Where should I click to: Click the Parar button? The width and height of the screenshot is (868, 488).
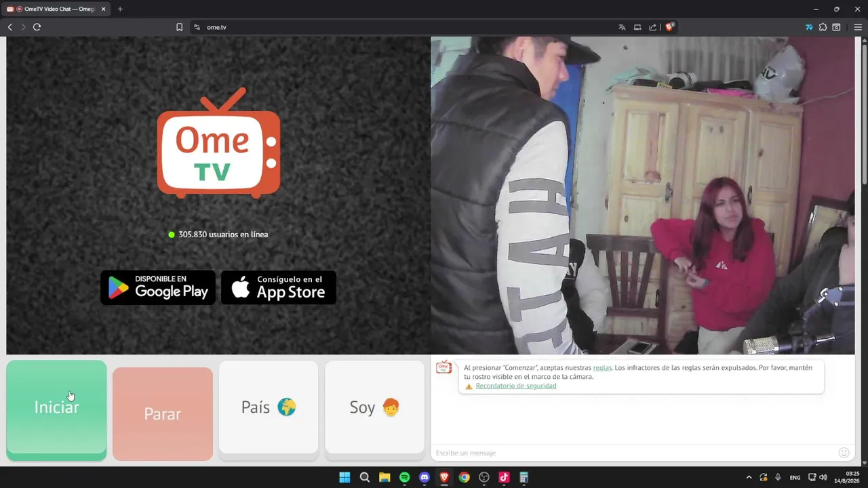tap(163, 413)
